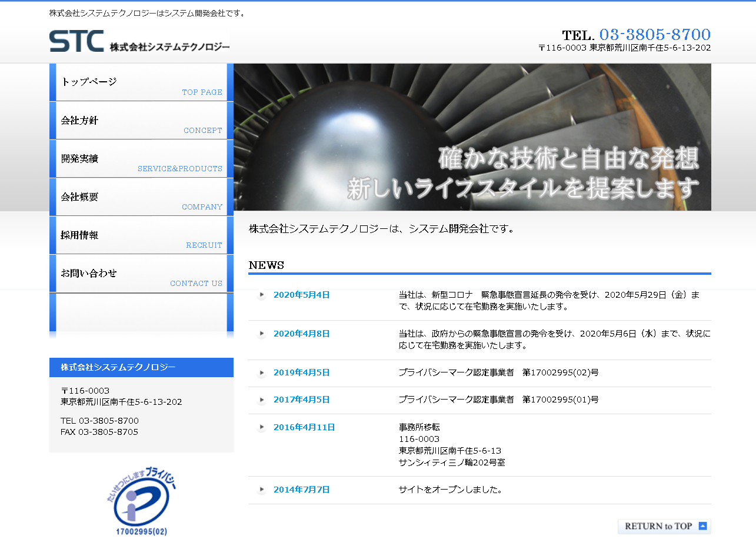This screenshot has height=549, width=756.
Task: Click the arrow bullet beside 2020年5月4日 news entry
Action: [x=261, y=295]
